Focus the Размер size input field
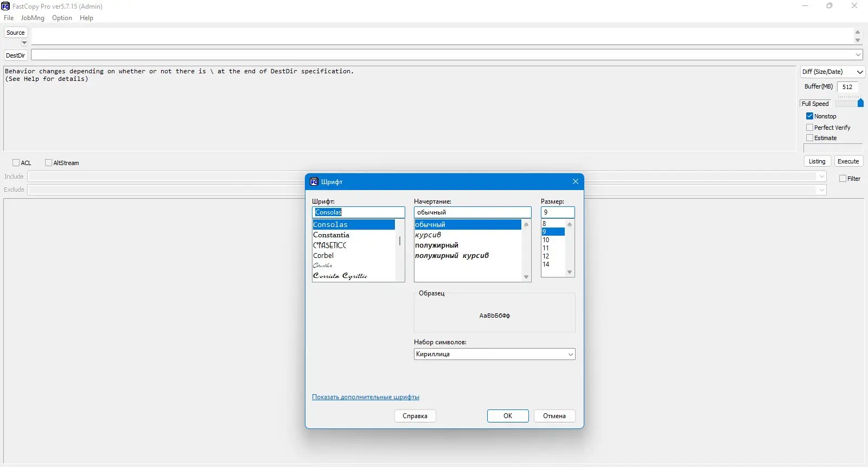Viewport: 868px width, 467px height. (x=558, y=212)
